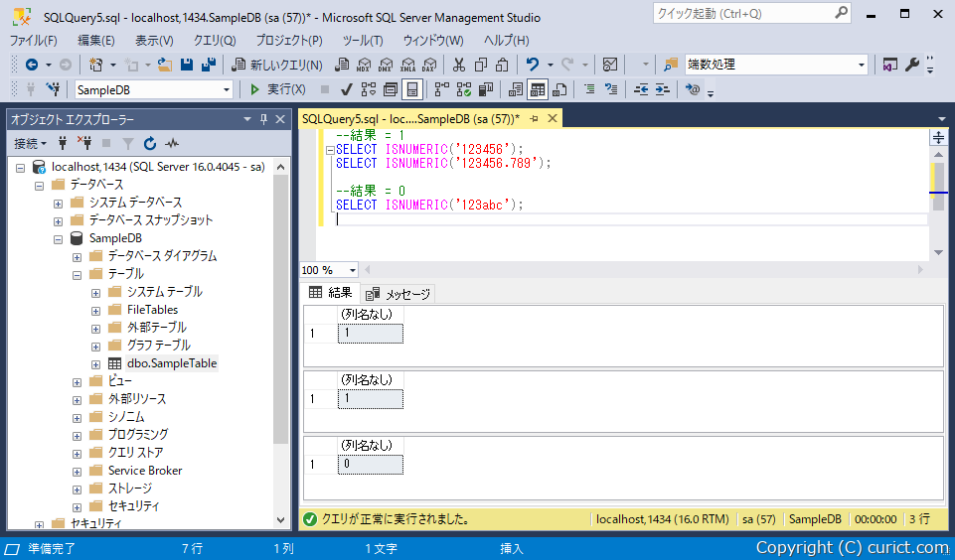The width and height of the screenshot is (955, 560).
Task: Click the Parse checkmark icon
Action: 347,90
